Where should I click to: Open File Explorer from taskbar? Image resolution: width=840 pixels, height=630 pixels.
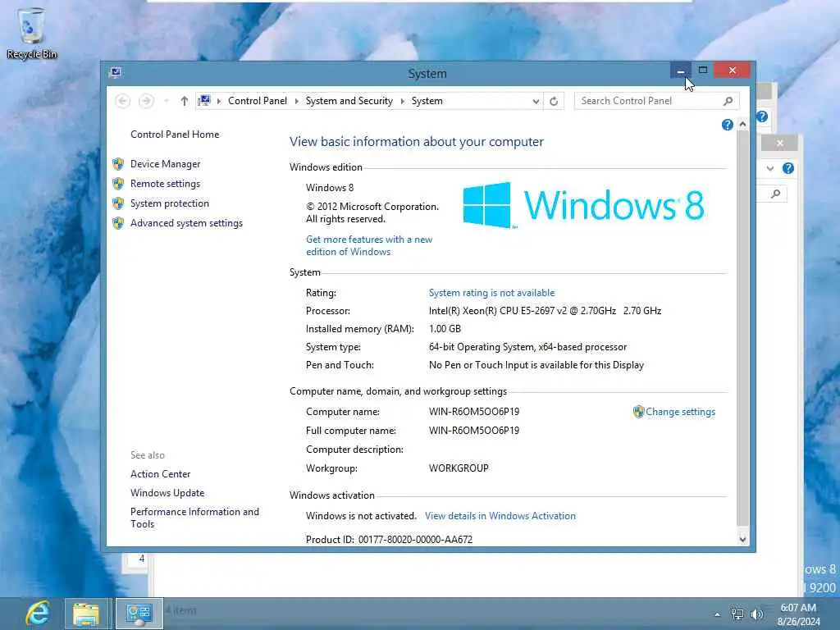(x=86, y=614)
